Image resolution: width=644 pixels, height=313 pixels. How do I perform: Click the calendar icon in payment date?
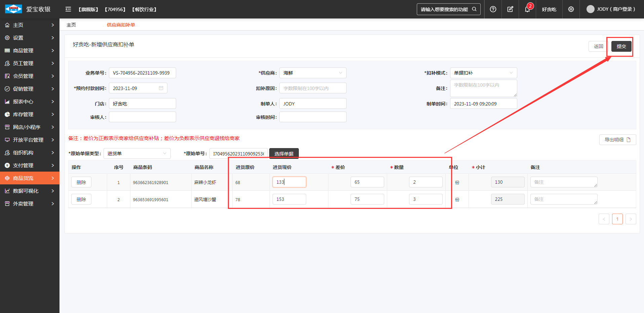(x=161, y=88)
